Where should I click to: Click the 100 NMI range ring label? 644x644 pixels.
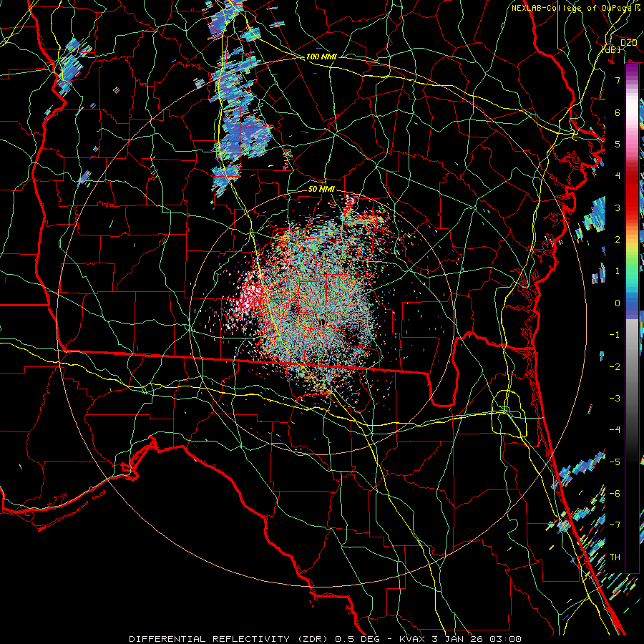pyautogui.click(x=321, y=57)
